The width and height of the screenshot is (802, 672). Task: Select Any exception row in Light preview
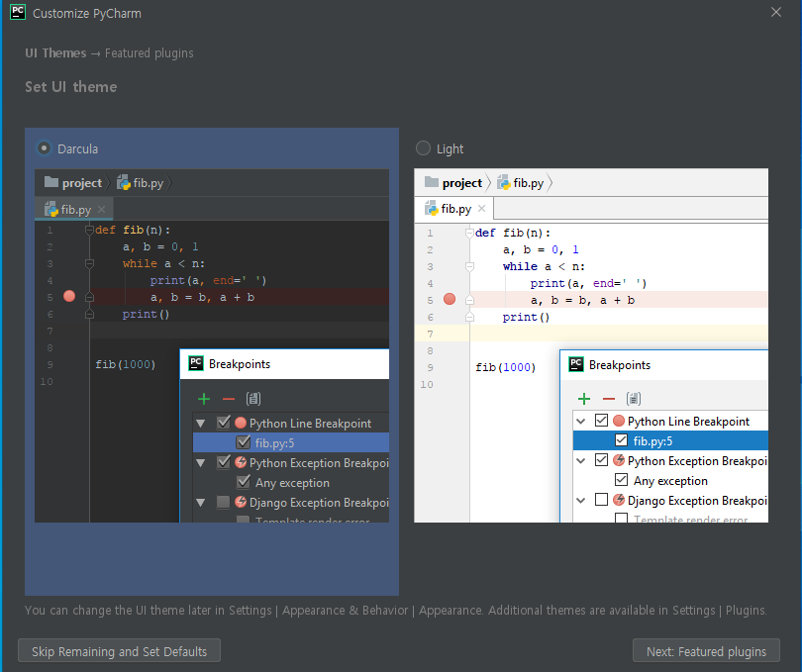670,480
